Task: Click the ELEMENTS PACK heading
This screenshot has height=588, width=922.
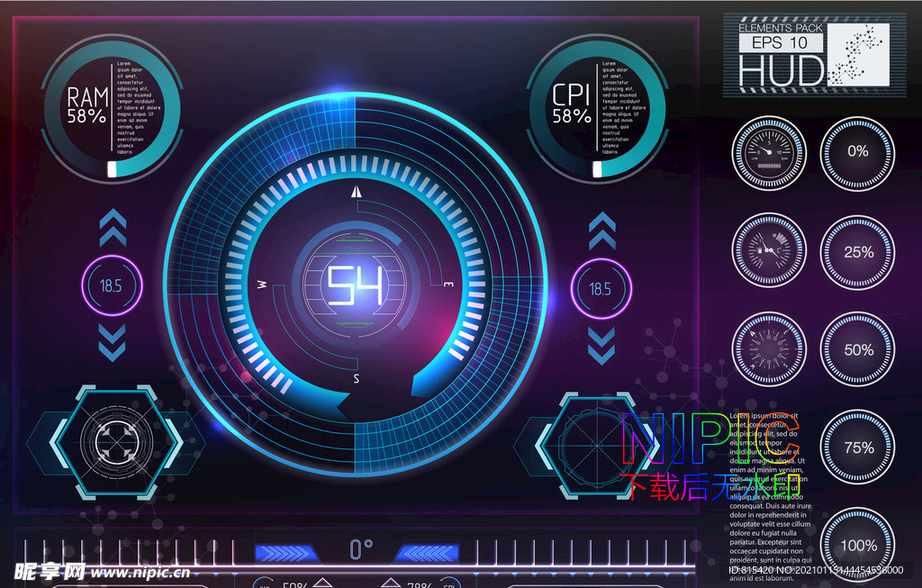Action: click(781, 28)
